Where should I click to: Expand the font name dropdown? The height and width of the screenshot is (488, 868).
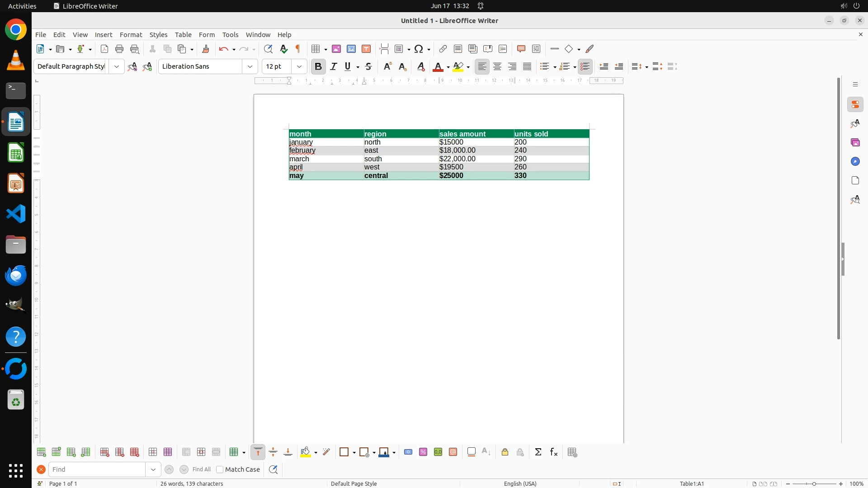(x=250, y=66)
